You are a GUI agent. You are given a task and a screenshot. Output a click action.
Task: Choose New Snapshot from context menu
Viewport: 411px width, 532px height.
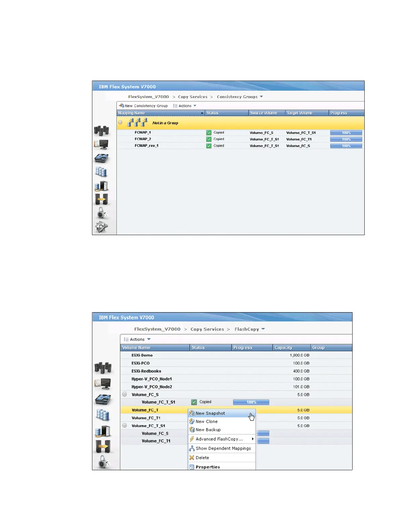222,413
